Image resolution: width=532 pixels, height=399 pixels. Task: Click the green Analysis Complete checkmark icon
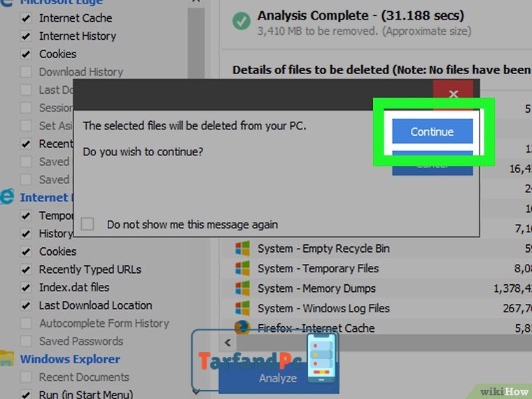241,21
